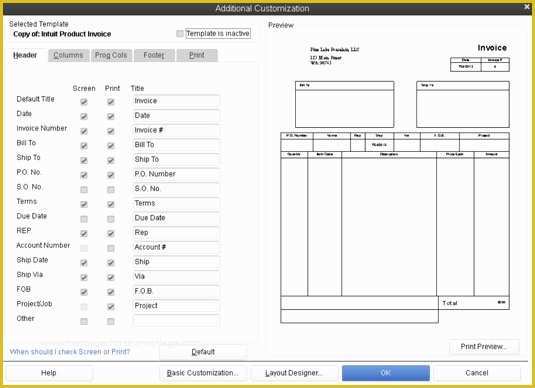This screenshot has height=388, width=535.
Task: Click the Date title field
Action: pos(176,116)
